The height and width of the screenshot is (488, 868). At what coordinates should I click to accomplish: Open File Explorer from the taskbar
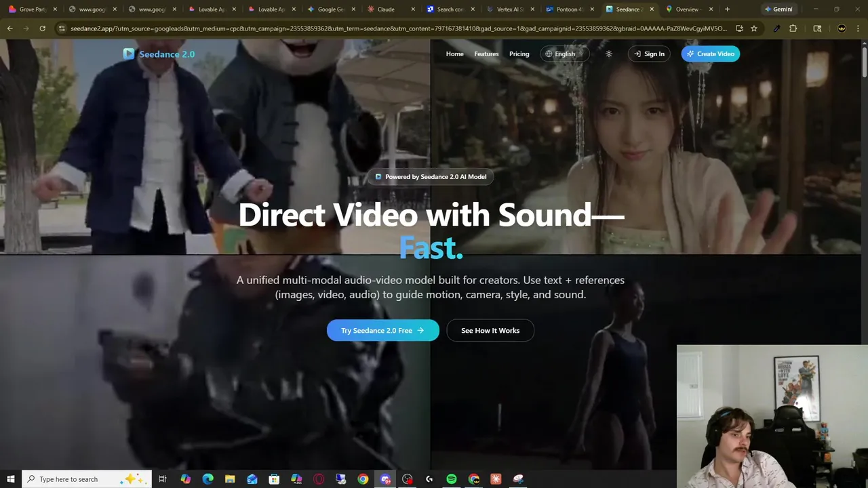click(x=230, y=479)
